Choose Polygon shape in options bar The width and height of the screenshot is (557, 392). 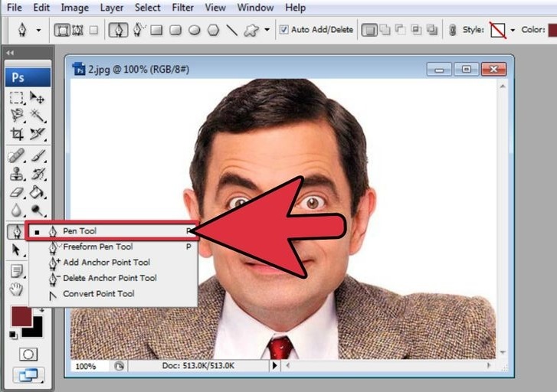click(x=213, y=30)
